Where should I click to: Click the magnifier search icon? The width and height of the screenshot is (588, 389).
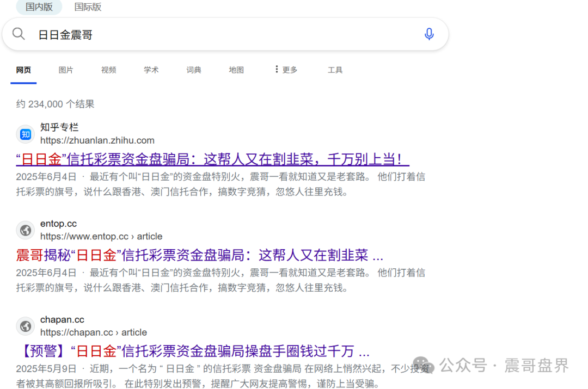19,34
